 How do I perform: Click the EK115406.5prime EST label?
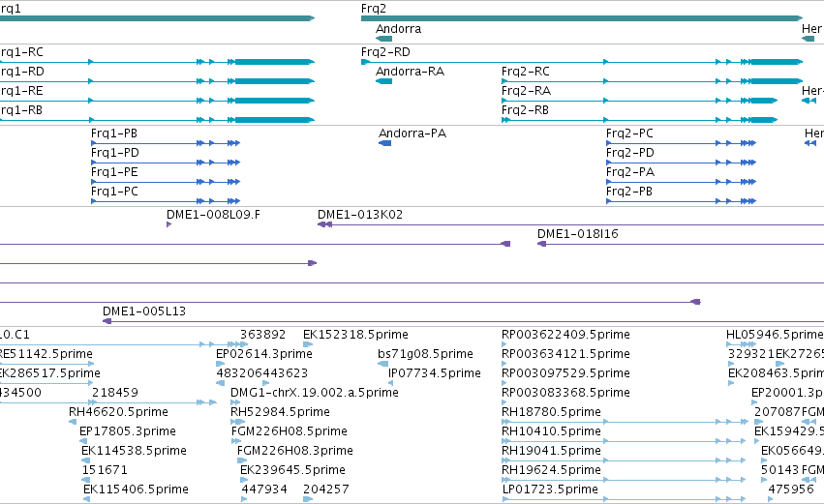[x=137, y=489]
